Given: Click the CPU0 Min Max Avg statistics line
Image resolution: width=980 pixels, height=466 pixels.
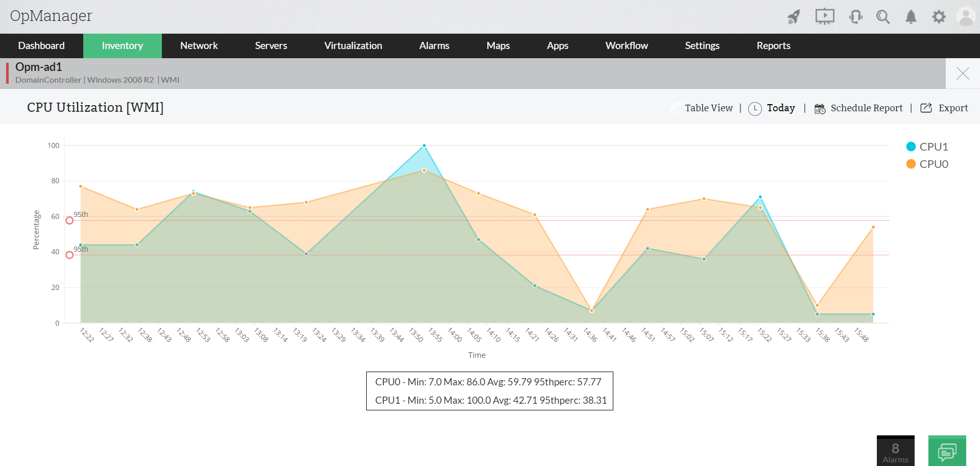Looking at the screenshot, I should pos(488,382).
